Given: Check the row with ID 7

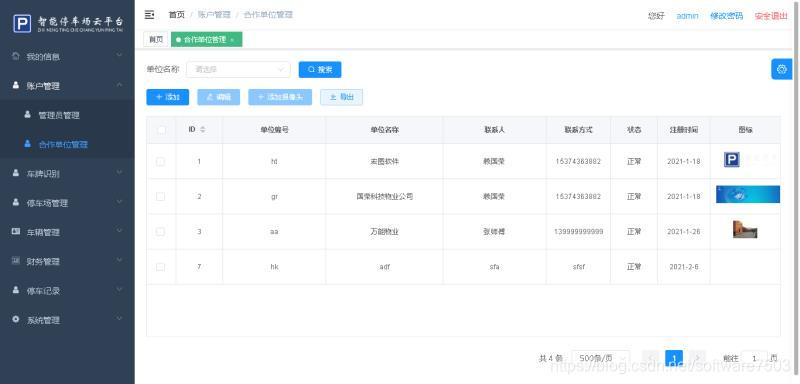Looking at the screenshot, I should (x=160, y=267).
